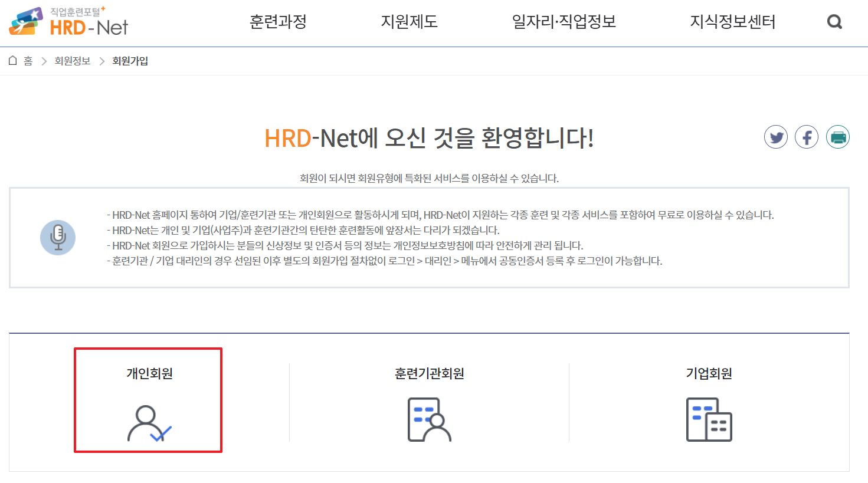868x483 pixels.
Task: Click the 훈련기관회원 icon
Action: [x=430, y=420]
